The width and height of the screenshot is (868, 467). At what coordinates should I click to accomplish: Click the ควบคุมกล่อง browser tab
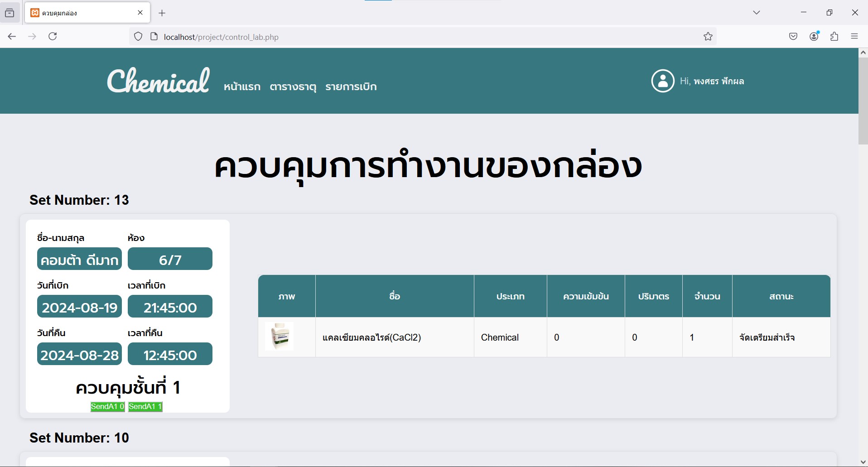87,13
